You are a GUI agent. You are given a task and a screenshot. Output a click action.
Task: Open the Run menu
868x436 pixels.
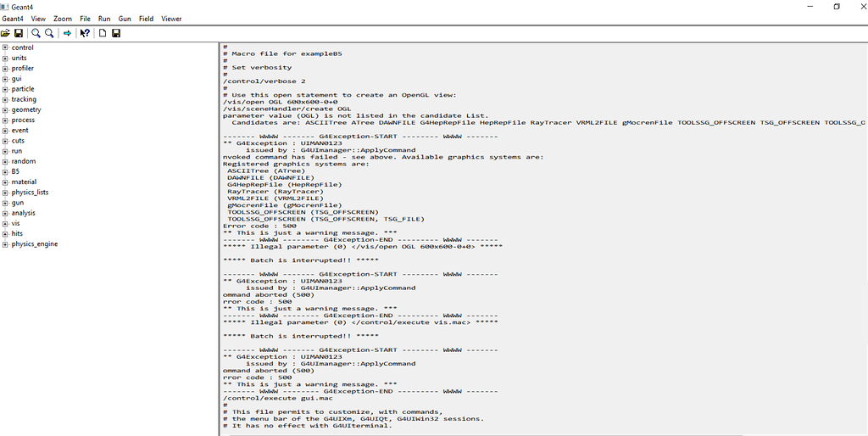[104, 19]
